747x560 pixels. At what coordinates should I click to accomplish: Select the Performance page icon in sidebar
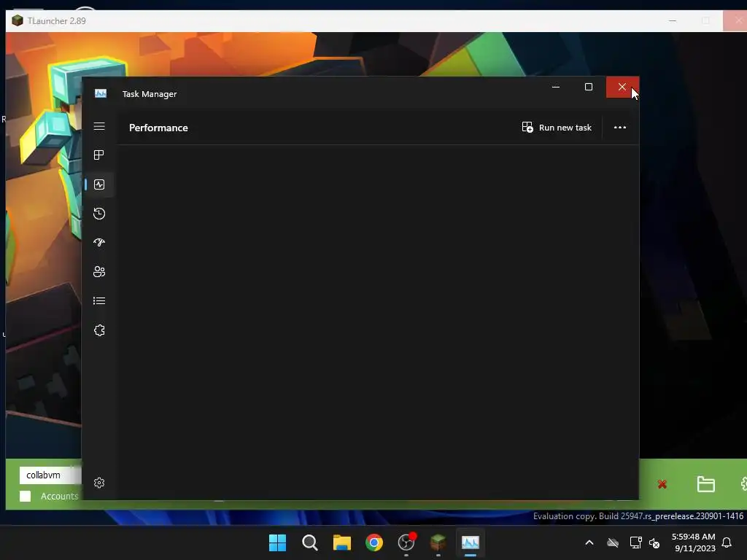pyautogui.click(x=99, y=184)
